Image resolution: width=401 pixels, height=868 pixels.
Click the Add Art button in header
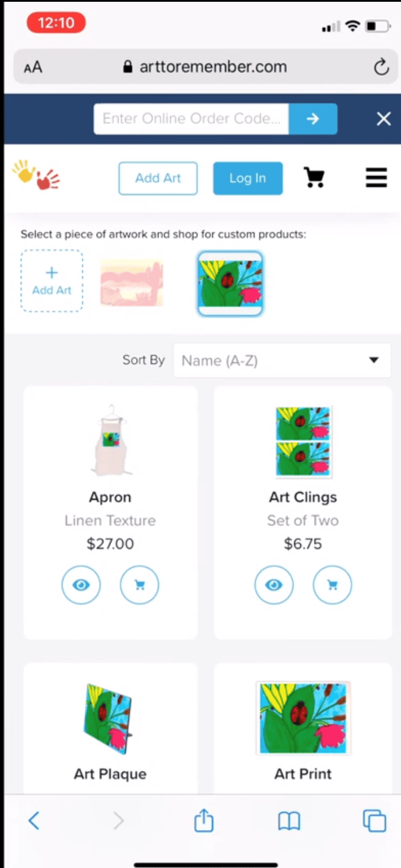[x=158, y=178]
